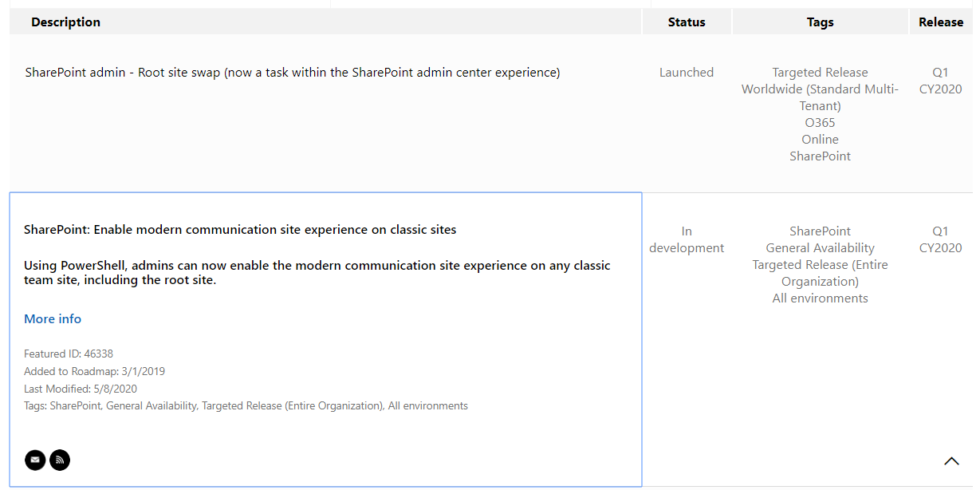
Task: Click the Using PowerShell description paragraph
Action: pyautogui.click(x=317, y=273)
